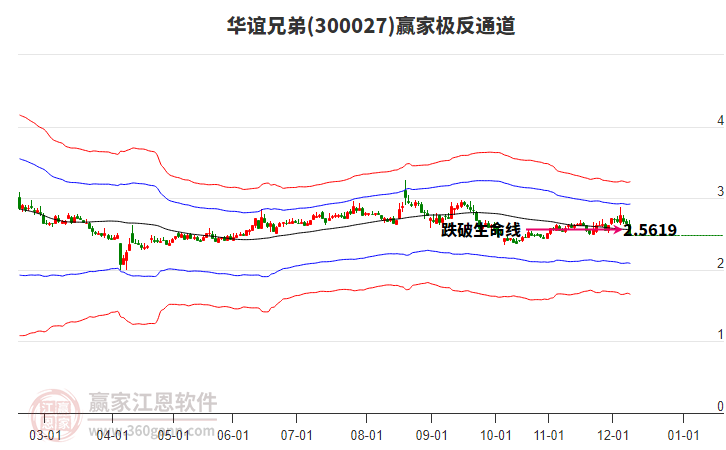726x450 pixels.
Task: Select the 06-01 date axis label
Action: [233, 435]
